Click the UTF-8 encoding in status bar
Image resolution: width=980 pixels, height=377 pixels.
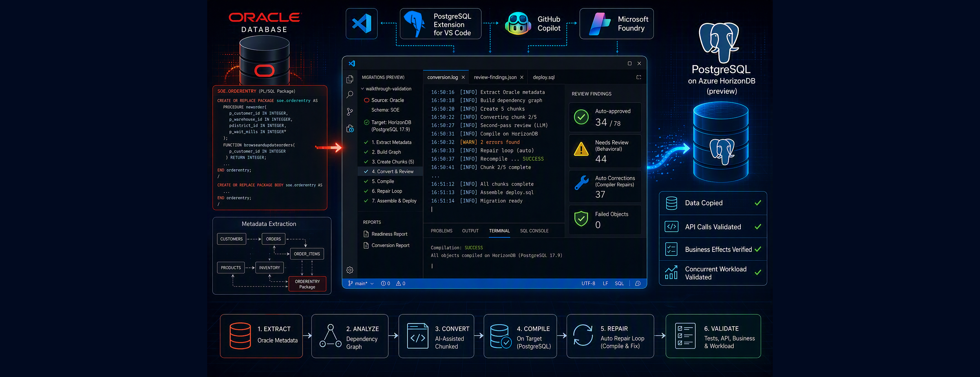click(x=588, y=283)
